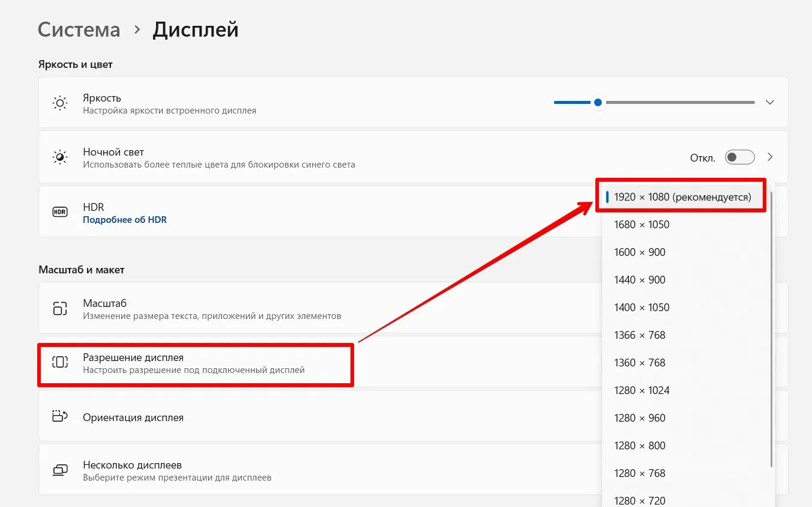Screen dimensions: 812x507
Task: Select 1680 × 1050 resolution
Action: click(642, 225)
